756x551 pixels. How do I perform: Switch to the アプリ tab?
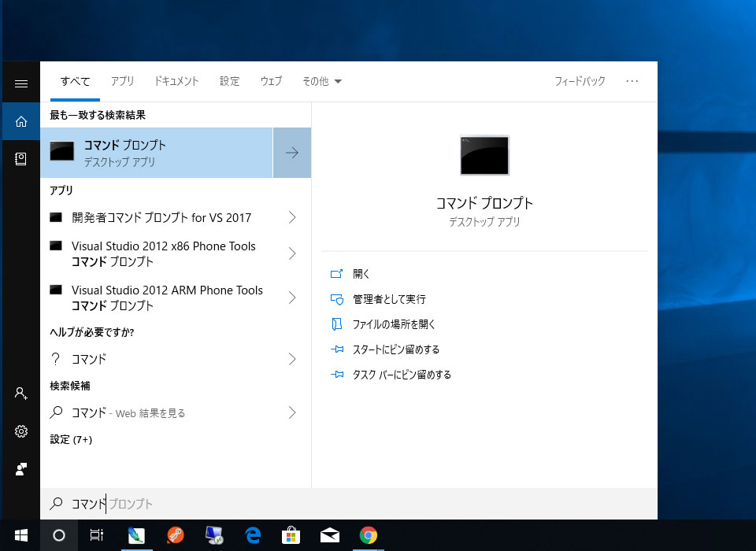[123, 81]
